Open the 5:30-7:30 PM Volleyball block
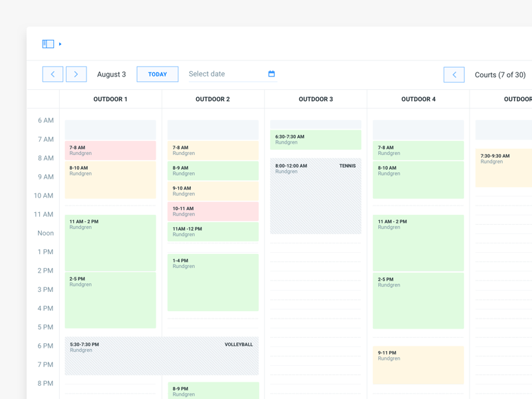Screen dimensions: 532x399 (x=162, y=356)
